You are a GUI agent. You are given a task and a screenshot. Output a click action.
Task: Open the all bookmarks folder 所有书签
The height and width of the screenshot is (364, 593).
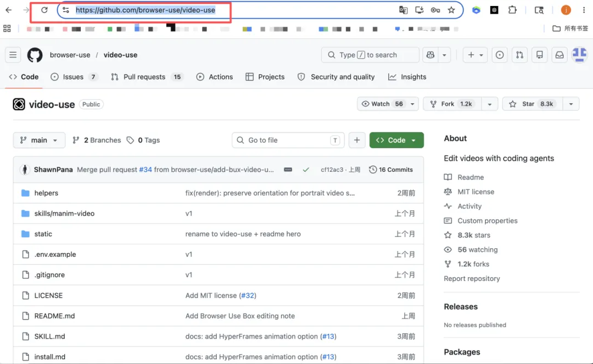coord(570,29)
